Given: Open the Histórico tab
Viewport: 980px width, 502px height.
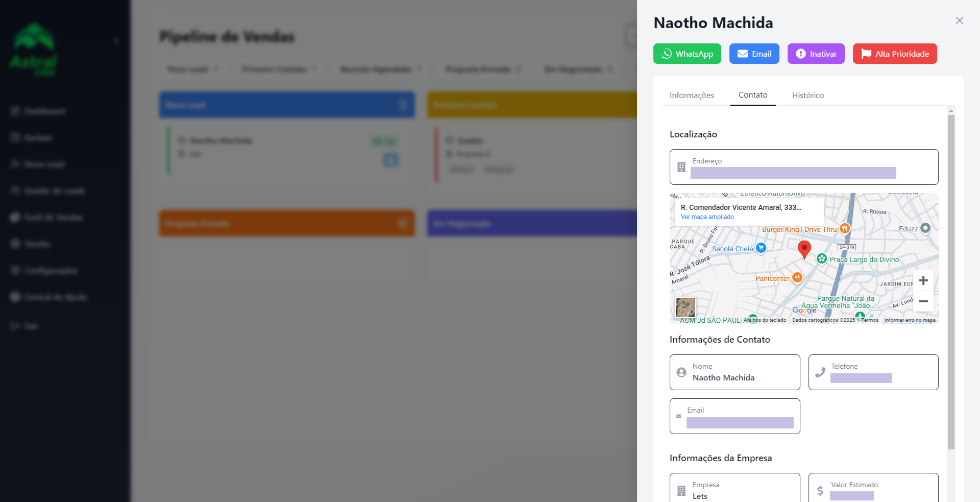Looking at the screenshot, I should 807,95.
